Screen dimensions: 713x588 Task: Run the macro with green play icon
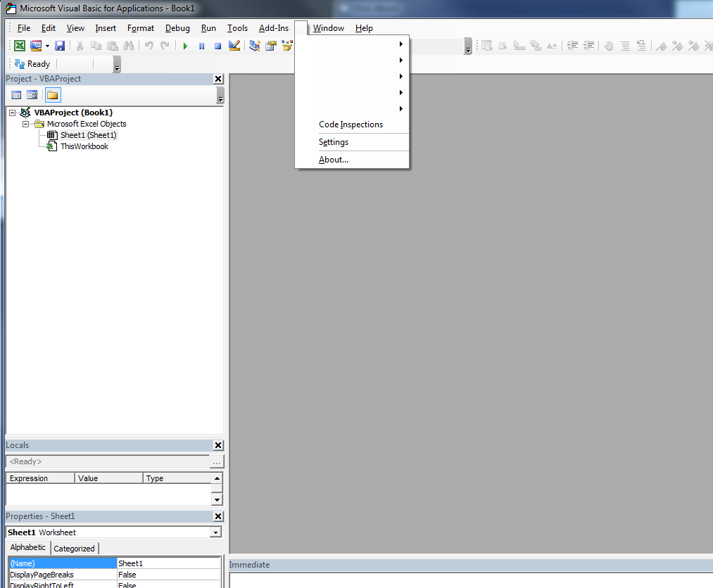[x=185, y=46]
